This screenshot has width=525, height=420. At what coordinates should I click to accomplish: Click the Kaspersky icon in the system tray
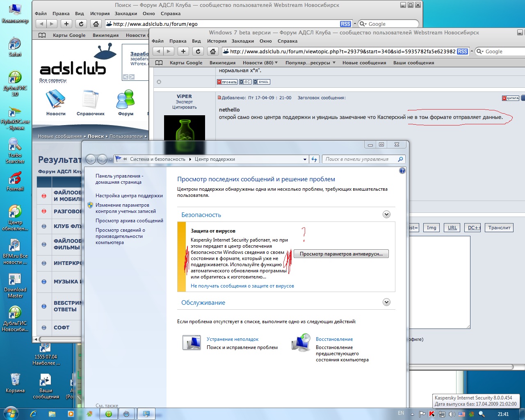(432, 414)
